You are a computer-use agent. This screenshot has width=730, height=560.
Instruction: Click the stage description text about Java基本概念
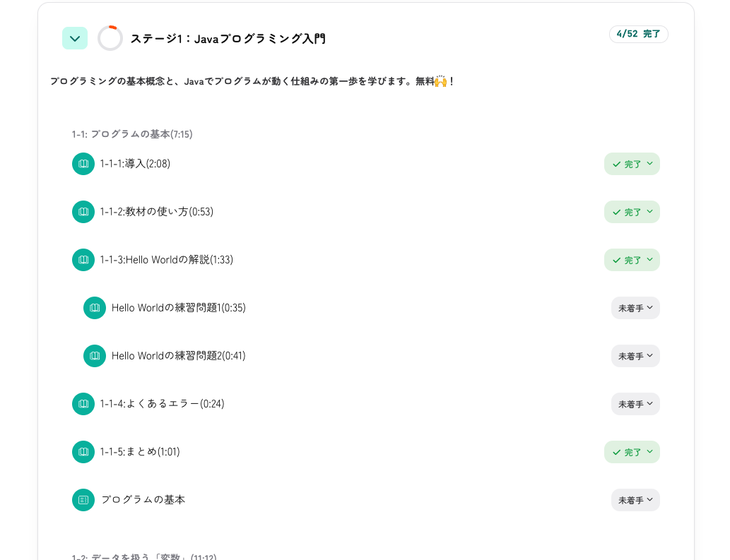coord(252,81)
